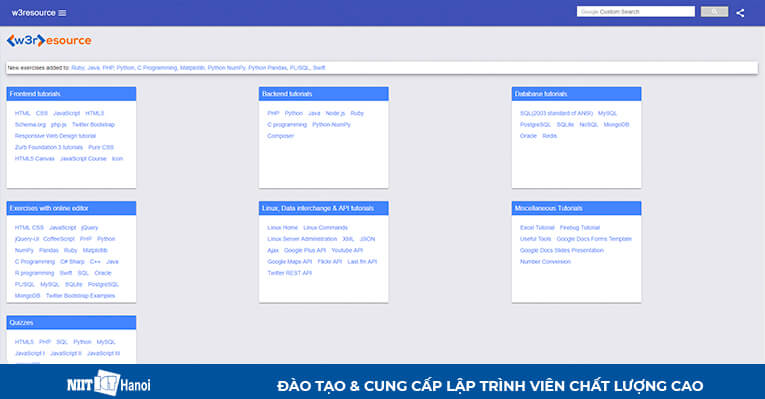Open CSS link in Frontend tutorials
The height and width of the screenshot is (399, 765).
click(x=42, y=113)
